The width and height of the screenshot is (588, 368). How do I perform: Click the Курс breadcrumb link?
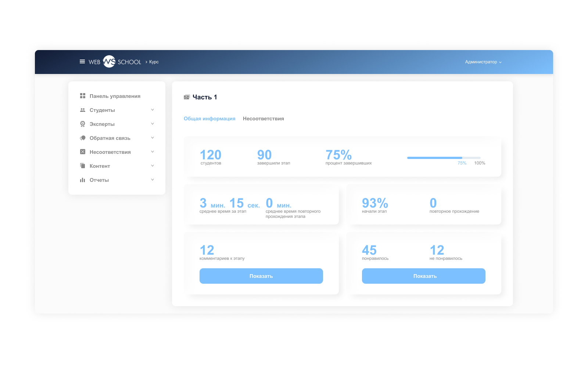tap(154, 62)
